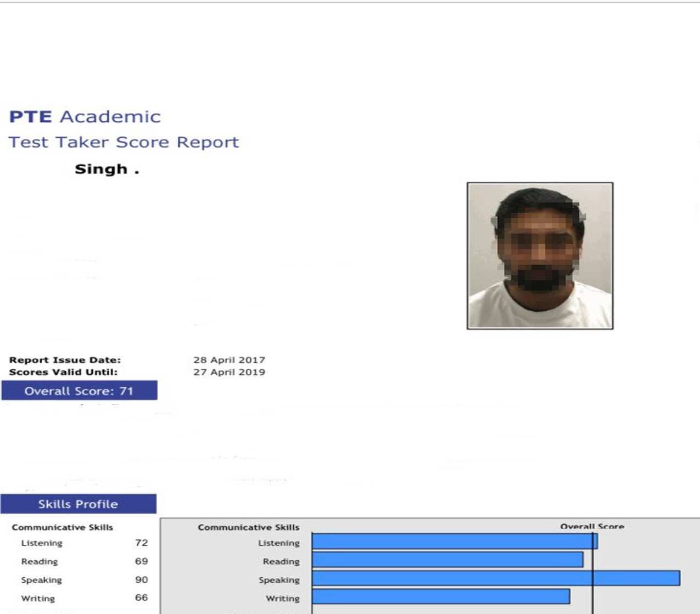
Task: Select the Listening score 72
Action: [x=141, y=543]
